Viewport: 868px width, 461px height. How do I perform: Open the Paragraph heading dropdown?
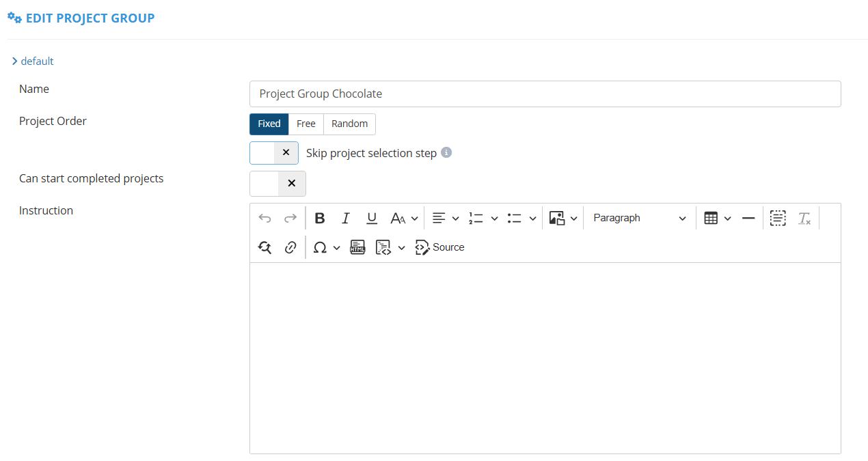click(640, 219)
